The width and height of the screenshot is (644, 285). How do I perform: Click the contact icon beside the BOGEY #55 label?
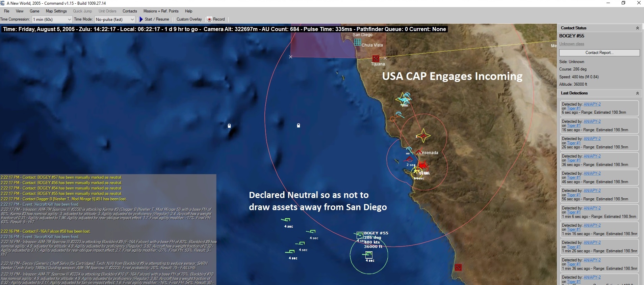pyautogui.click(x=360, y=235)
